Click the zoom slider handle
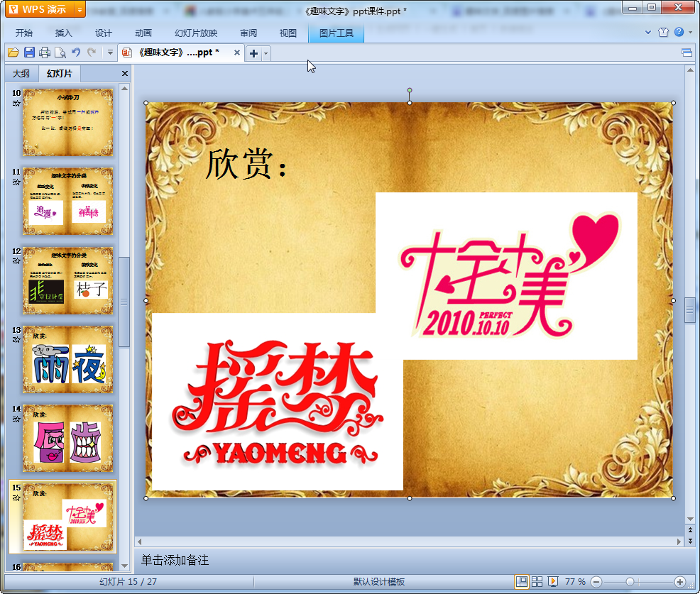The image size is (700, 594). 630,581
